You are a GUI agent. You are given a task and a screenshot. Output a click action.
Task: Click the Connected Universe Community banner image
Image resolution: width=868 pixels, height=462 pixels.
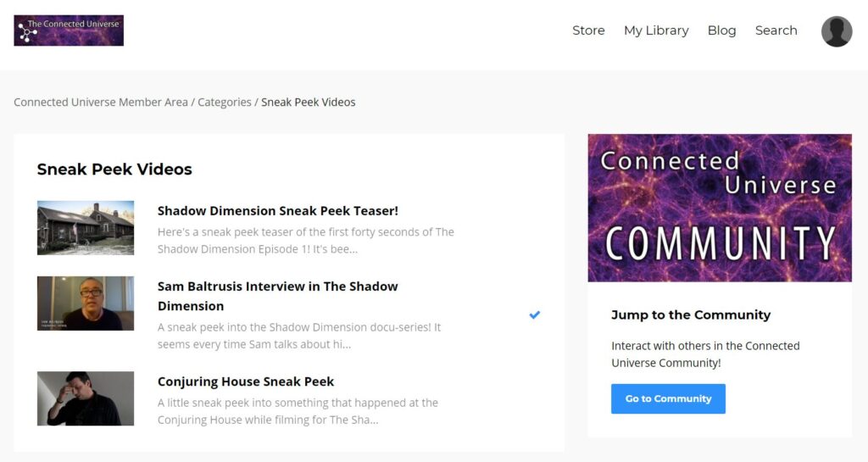point(720,208)
